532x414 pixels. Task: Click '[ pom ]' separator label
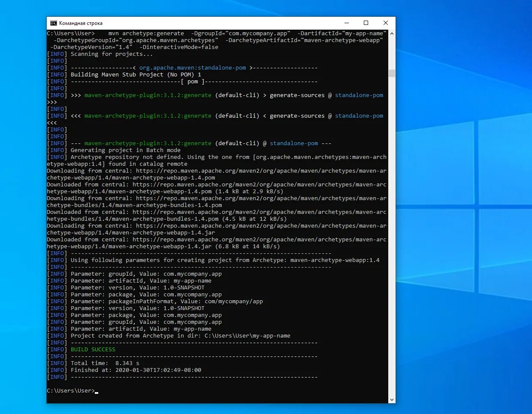pos(193,82)
